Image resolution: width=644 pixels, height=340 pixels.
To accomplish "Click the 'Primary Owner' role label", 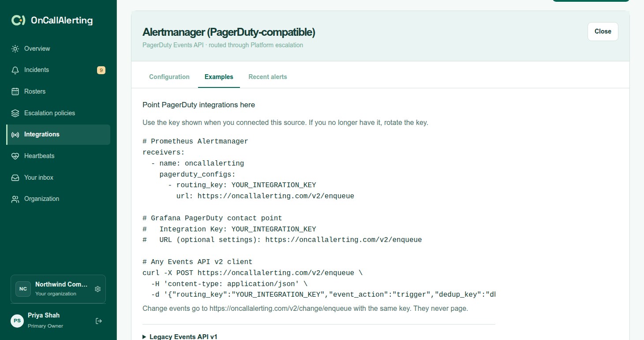I will pos(45,326).
